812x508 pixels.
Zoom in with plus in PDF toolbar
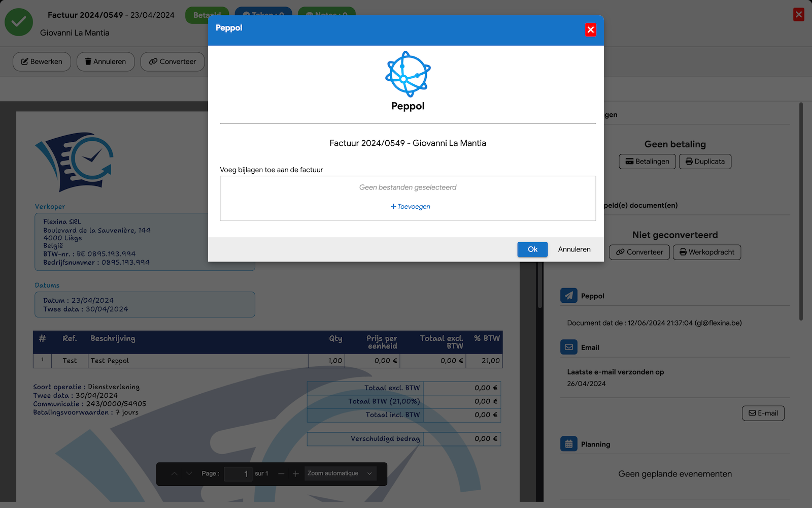pos(296,473)
